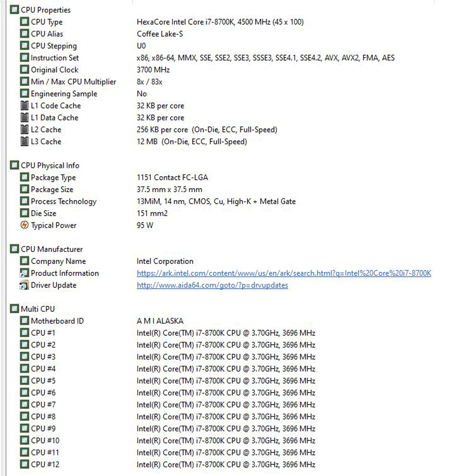This screenshot has height=476, width=469.
Task: Select the CPU #8 processor description value
Action: pyautogui.click(x=226, y=417)
